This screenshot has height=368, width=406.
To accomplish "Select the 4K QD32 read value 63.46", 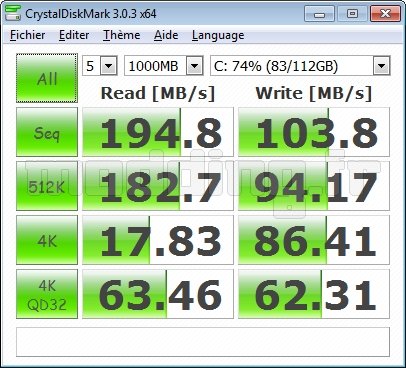I will (x=158, y=294).
